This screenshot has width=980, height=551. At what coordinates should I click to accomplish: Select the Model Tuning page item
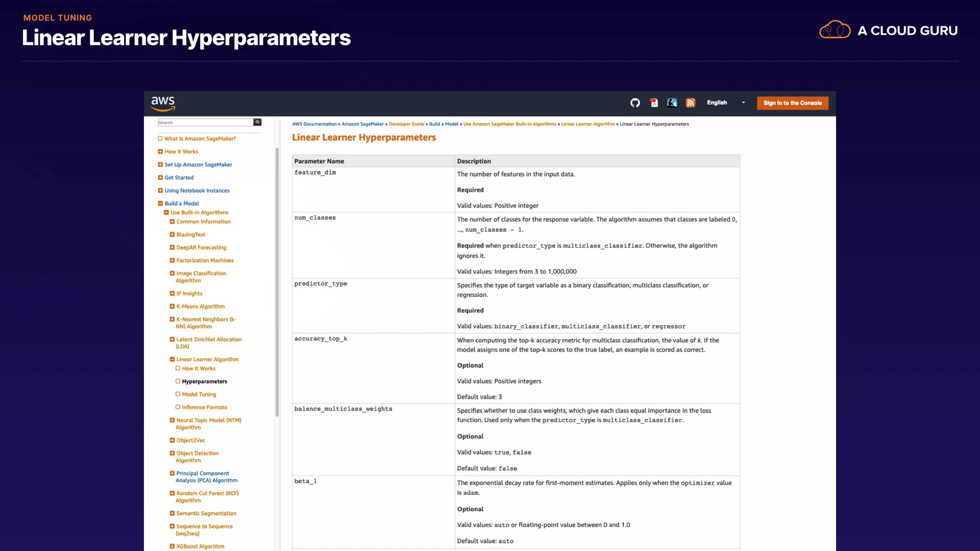[199, 394]
